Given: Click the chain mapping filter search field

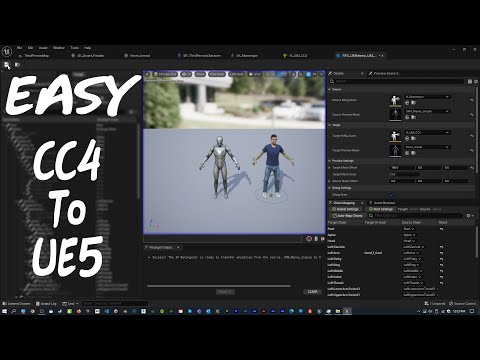Looking at the screenshot, I should 416,216.
